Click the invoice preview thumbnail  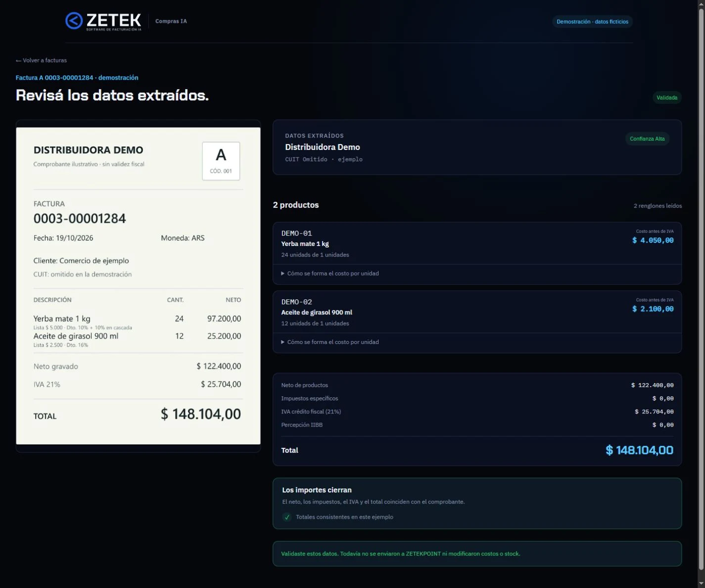[139, 286]
